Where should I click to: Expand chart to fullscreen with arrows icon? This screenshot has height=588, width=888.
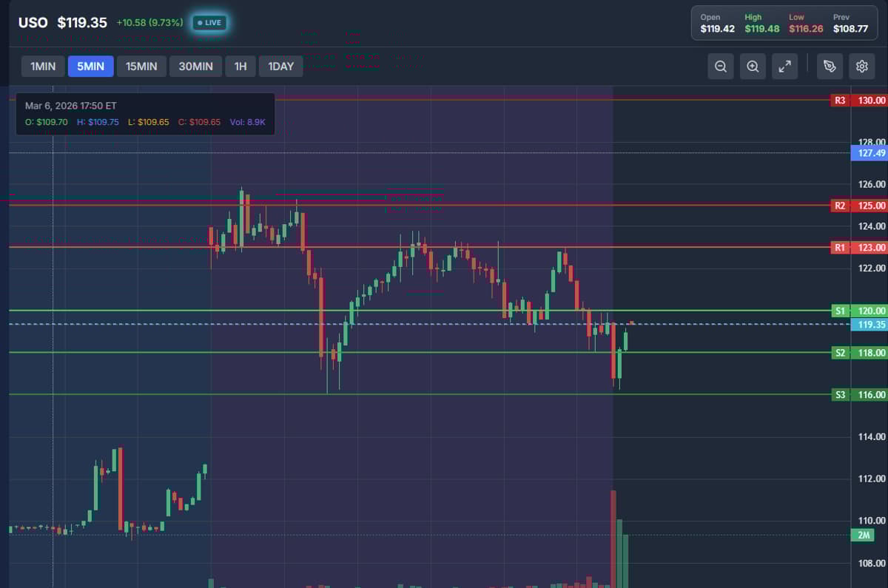[785, 66]
